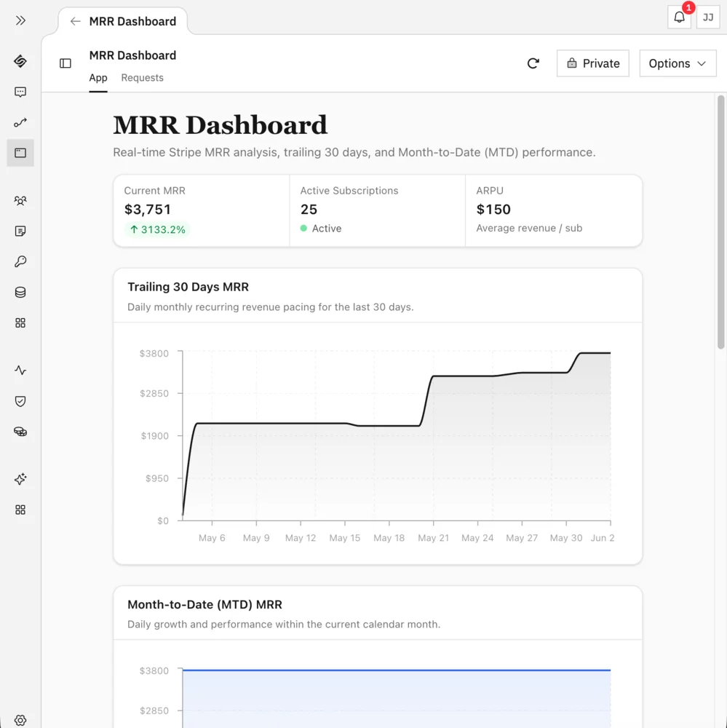Click the May 21 axis label

[x=434, y=538]
